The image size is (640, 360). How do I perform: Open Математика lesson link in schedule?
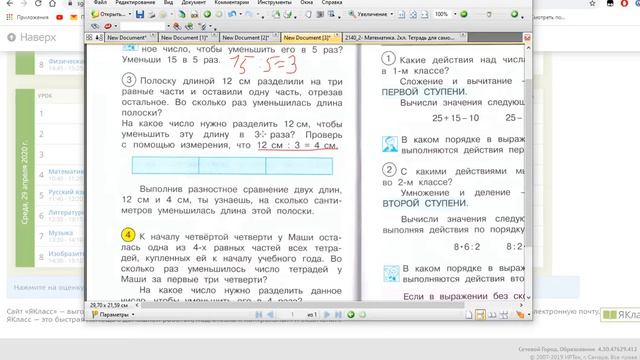pos(65,171)
